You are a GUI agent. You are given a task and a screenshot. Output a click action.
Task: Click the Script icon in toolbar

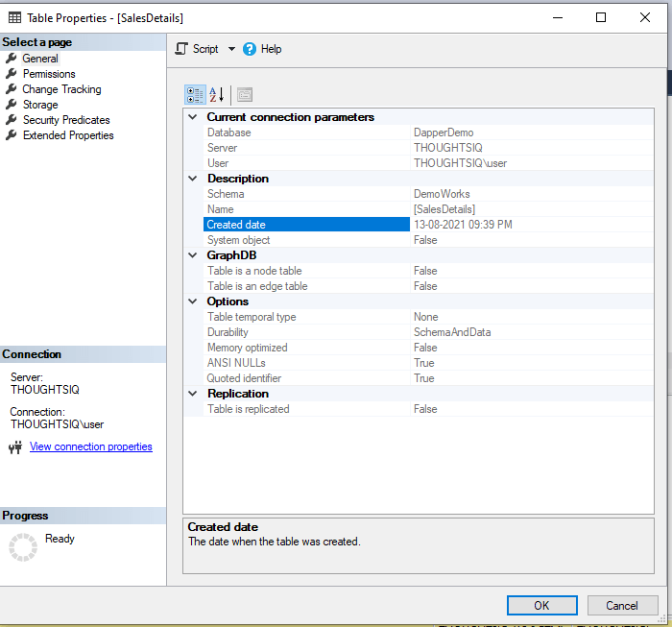pyautogui.click(x=182, y=49)
